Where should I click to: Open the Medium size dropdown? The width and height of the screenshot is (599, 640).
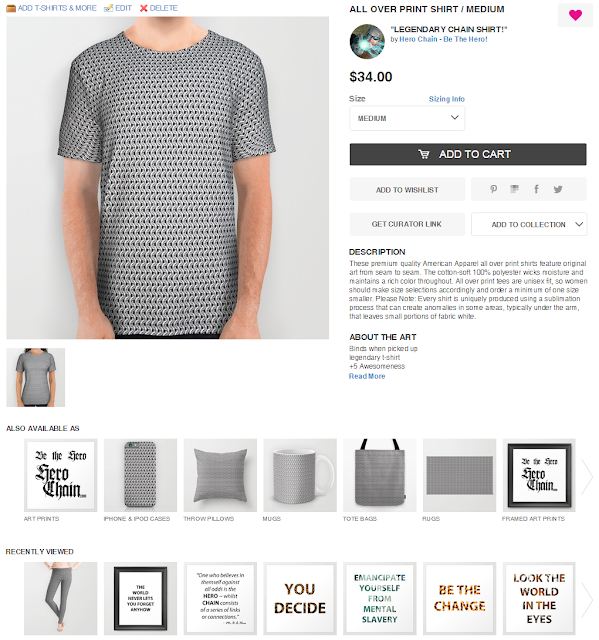point(407,118)
